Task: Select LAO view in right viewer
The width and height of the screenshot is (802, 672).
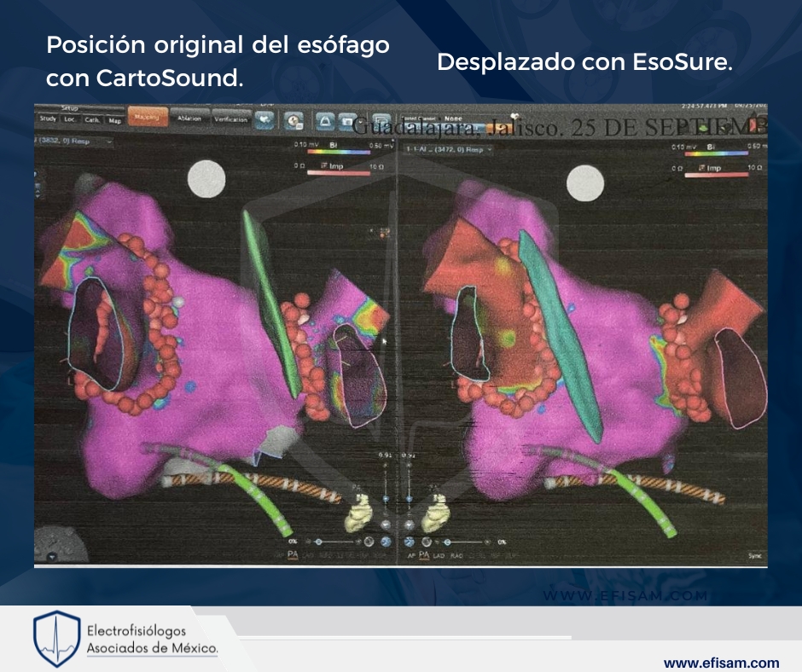Action: 439,555
